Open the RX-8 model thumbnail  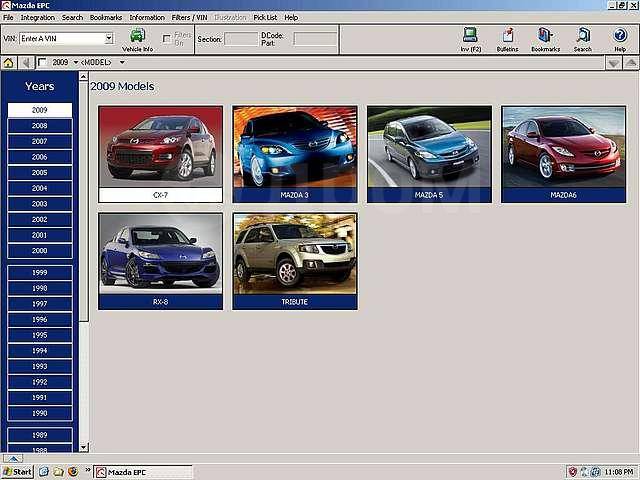(x=160, y=260)
